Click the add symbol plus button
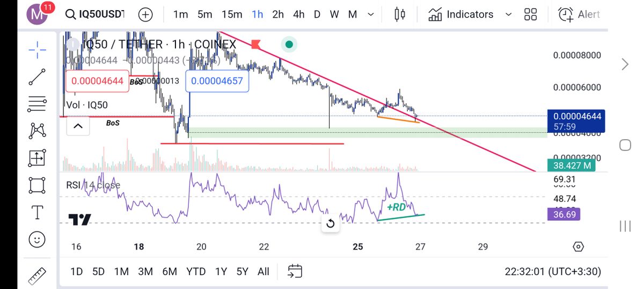Image resolution: width=644 pixels, height=289 pixels. pyautogui.click(x=145, y=15)
